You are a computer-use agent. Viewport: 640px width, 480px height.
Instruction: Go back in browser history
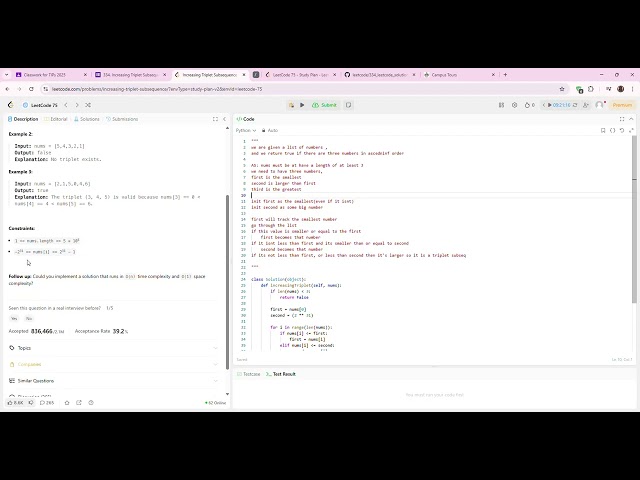tap(7, 89)
